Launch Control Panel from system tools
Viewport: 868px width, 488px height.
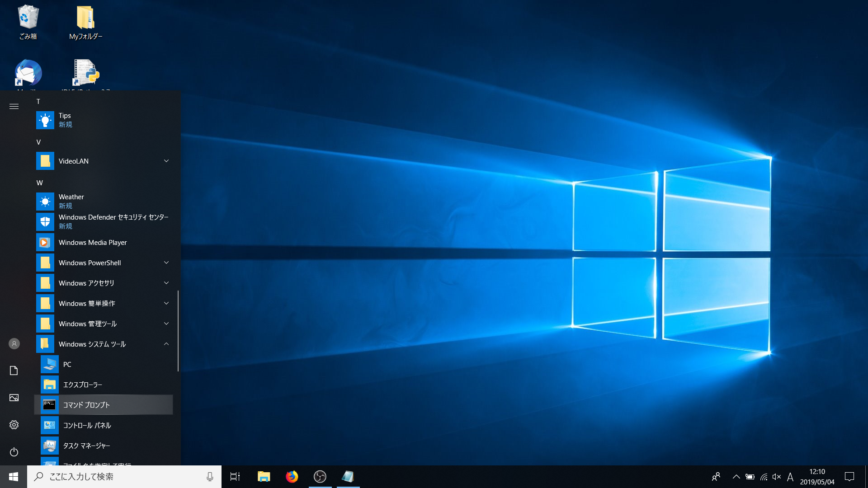point(87,425)
